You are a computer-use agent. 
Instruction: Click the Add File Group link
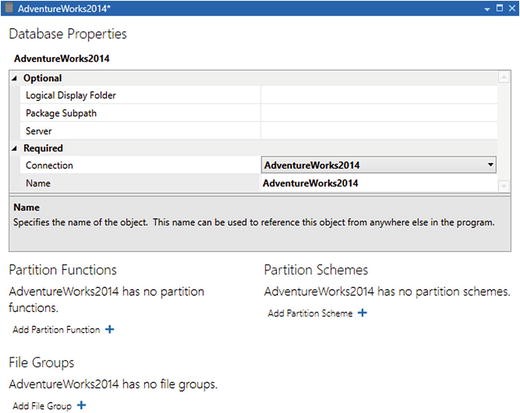pyautogui.click(x=42, y=406)
